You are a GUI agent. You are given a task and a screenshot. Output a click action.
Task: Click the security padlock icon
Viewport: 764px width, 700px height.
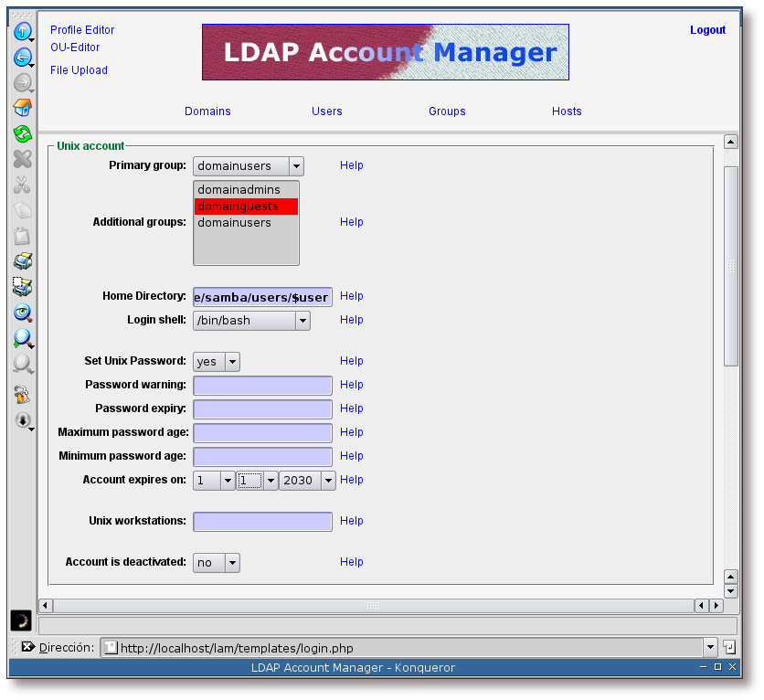point(22,395)
